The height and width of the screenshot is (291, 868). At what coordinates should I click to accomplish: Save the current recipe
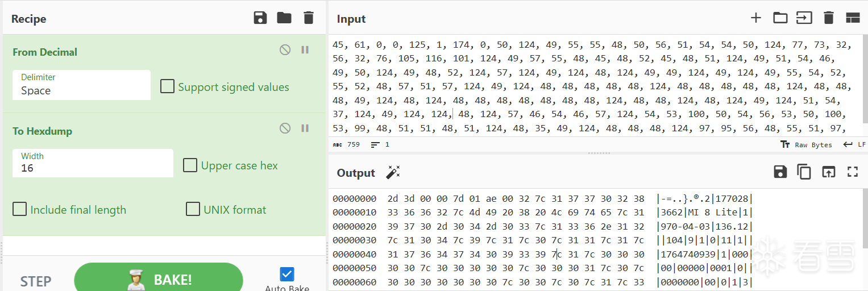click(260, 18)
